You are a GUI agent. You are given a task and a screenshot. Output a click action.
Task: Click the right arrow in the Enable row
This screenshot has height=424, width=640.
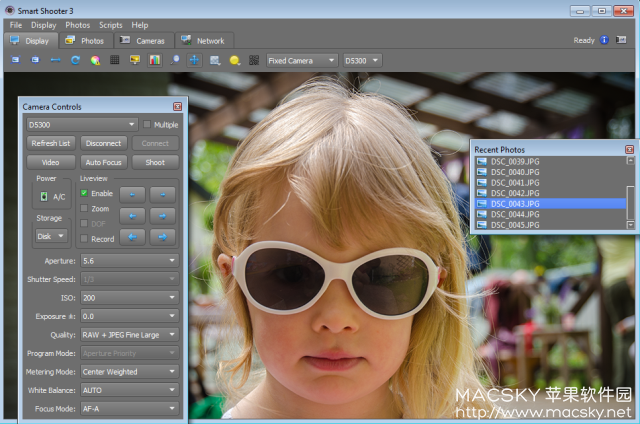pos(162,195)
